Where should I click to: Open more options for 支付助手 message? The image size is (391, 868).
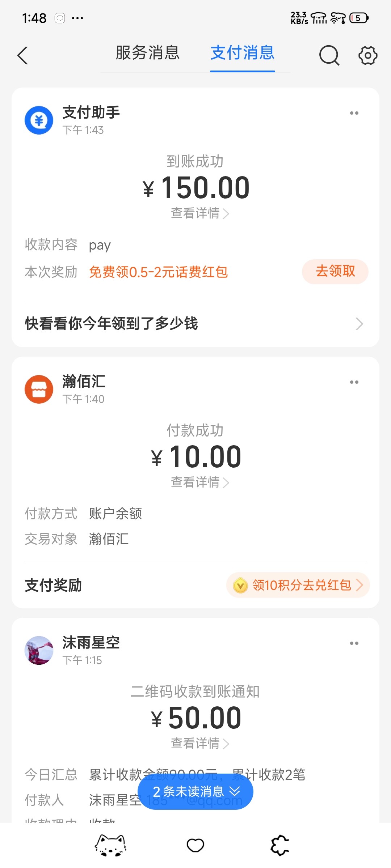tap(354, 113)
